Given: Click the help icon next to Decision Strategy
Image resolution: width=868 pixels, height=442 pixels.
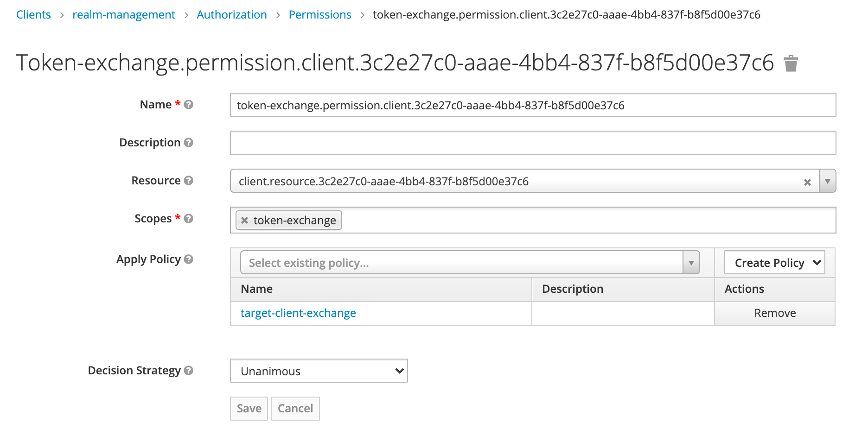Looking at the screenshot, I should point(188,371).
